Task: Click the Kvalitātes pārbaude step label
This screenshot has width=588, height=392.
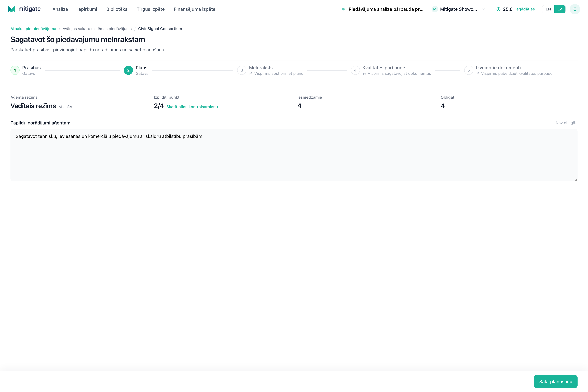Action: click(x=384, y=68)
